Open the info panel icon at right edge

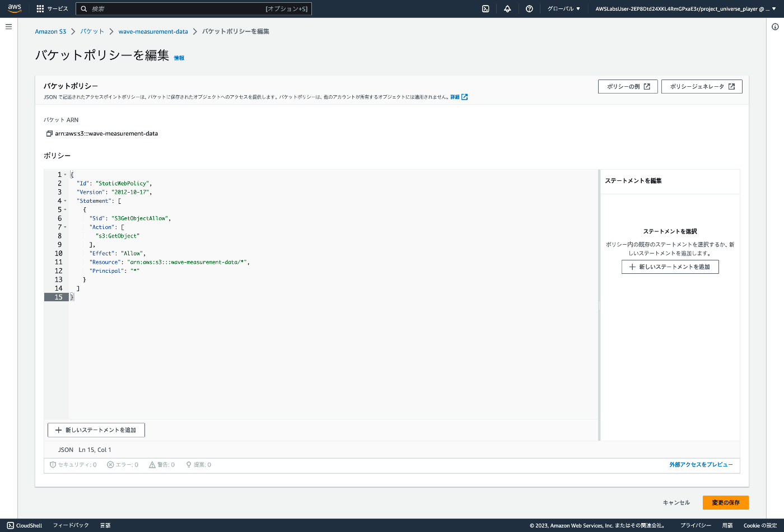coord(775,26)
